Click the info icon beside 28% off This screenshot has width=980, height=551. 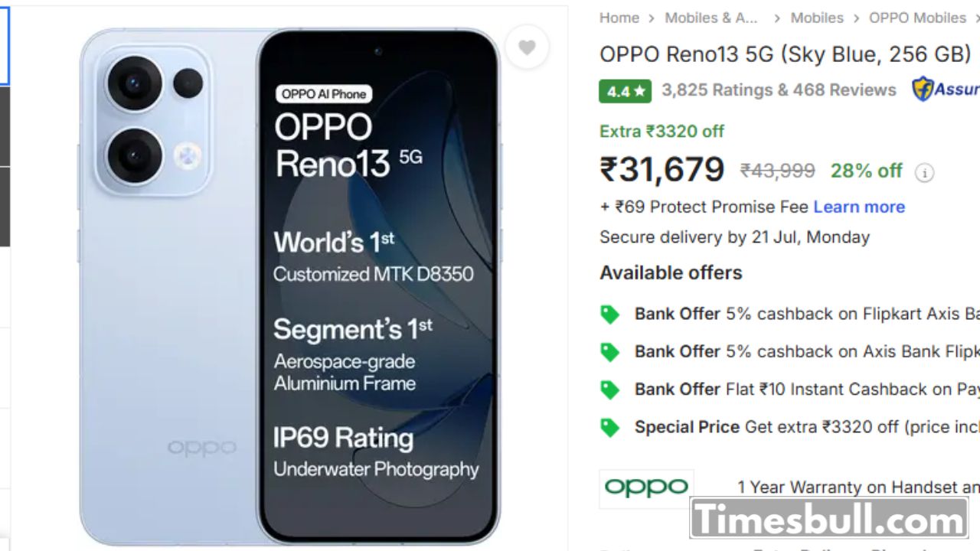click(924, 172)
